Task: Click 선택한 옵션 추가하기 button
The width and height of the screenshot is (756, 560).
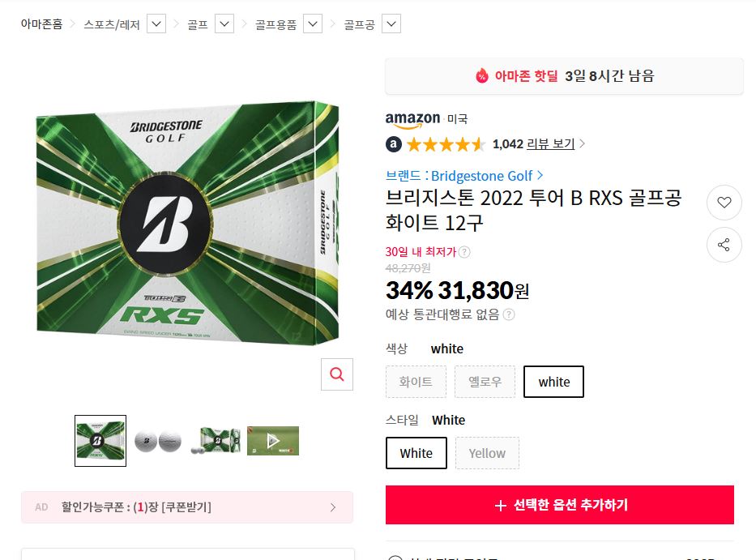Action: click(x=560, y=505)
